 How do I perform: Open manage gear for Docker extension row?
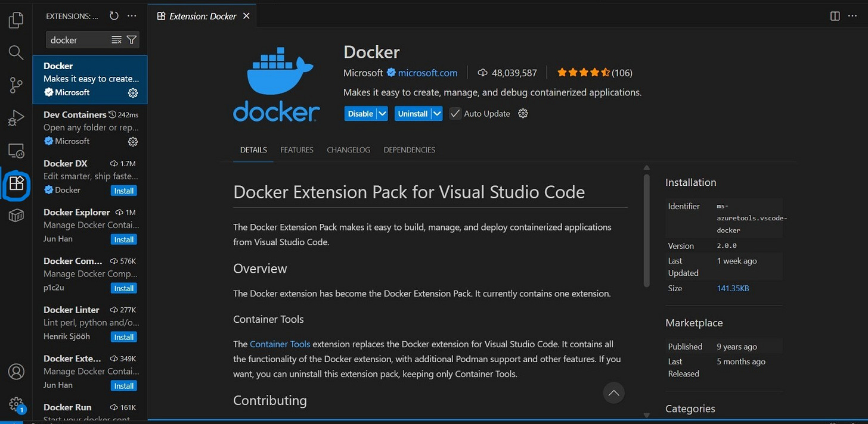point(133,93)
